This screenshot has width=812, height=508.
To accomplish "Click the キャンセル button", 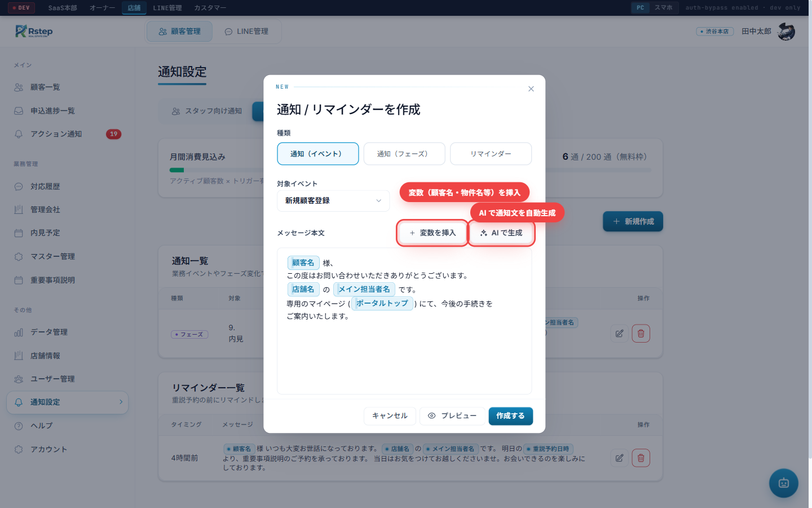I will coord(390,416).
